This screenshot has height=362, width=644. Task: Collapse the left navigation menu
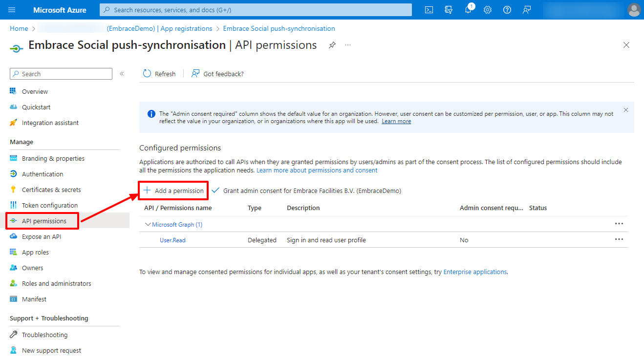122,74
